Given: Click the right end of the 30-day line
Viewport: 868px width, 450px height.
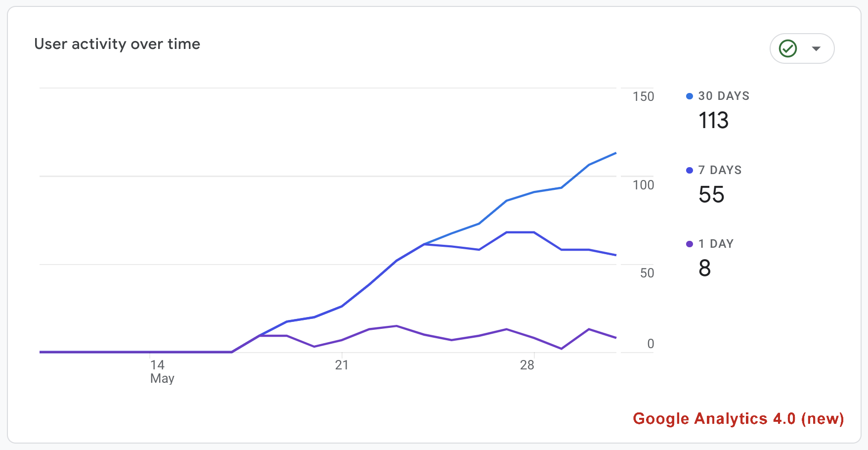Looking at the screenshot, I should pyautogui.click(x=615, y=154).
